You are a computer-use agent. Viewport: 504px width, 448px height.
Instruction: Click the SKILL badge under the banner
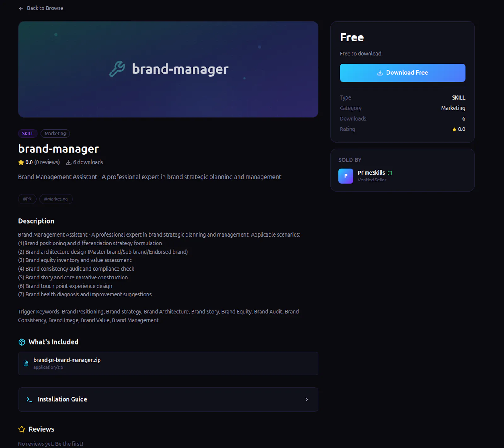(28, 134)
